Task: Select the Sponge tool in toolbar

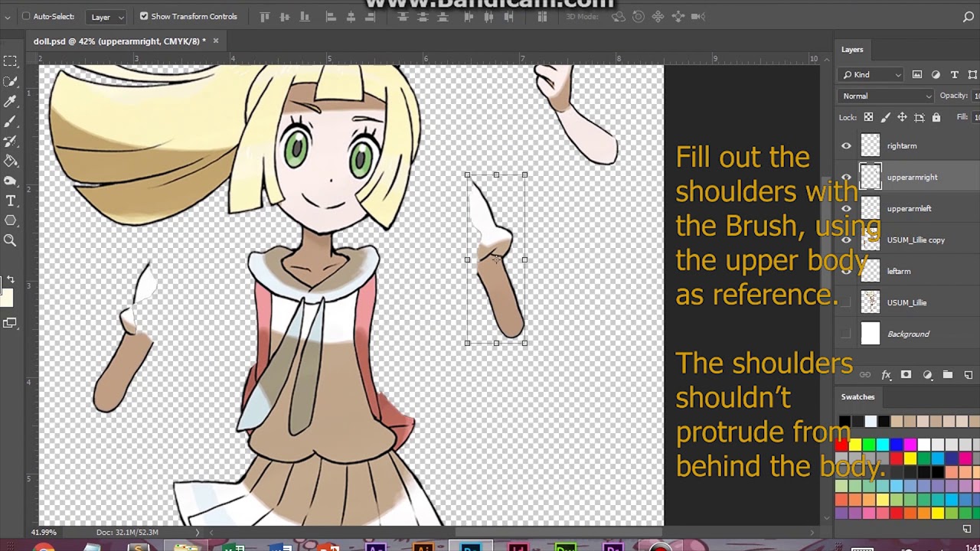Action: [10, 181]
